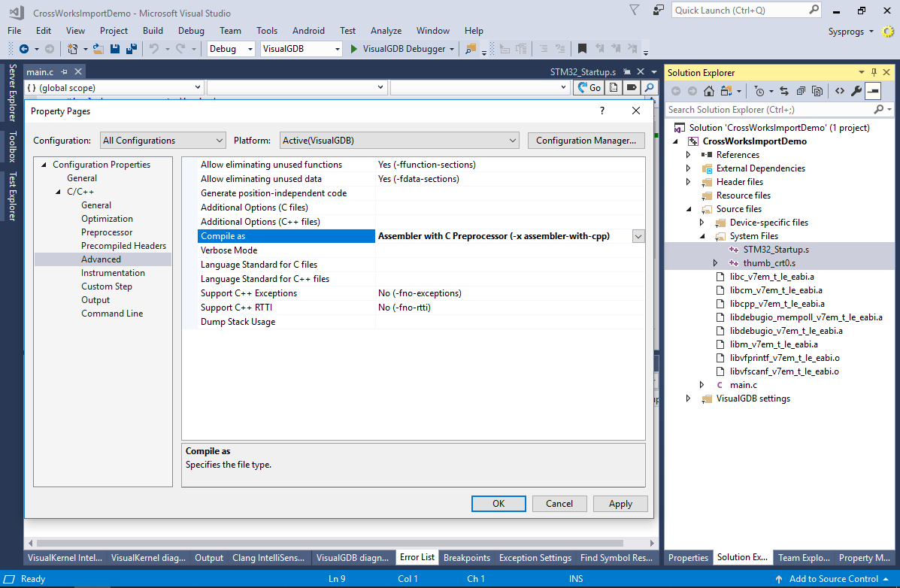This screenshot has height=588, width=900.
Task: Collapse the Configuration Properties tree node
Action: point(44,165)
